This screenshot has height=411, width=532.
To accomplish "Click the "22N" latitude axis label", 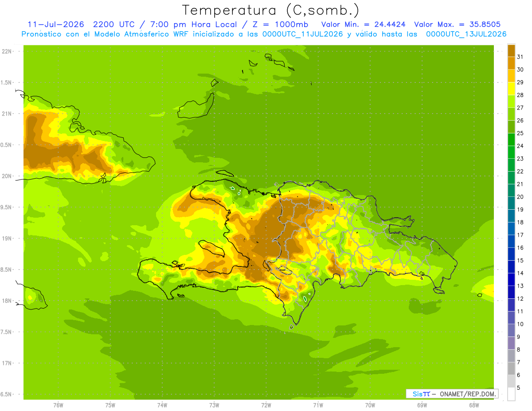I will [x=6, y=51].
